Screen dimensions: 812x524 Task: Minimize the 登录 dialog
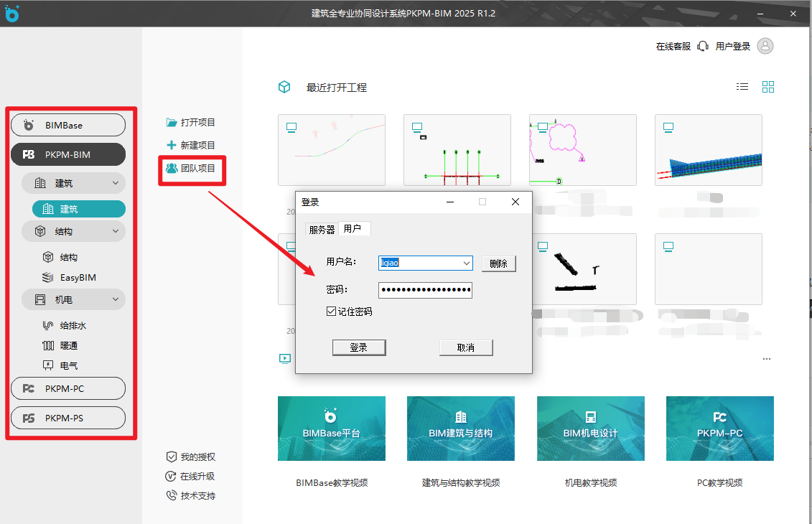(x=450, y=202)
